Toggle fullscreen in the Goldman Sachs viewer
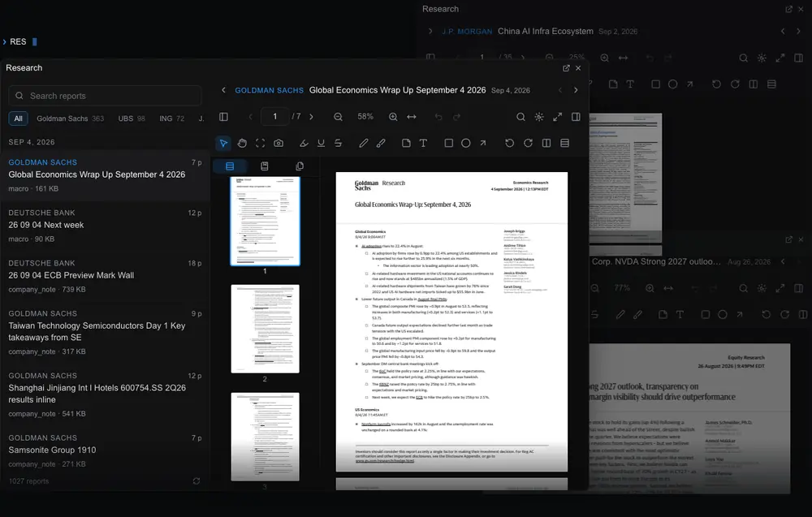 [x=557, y=117]
